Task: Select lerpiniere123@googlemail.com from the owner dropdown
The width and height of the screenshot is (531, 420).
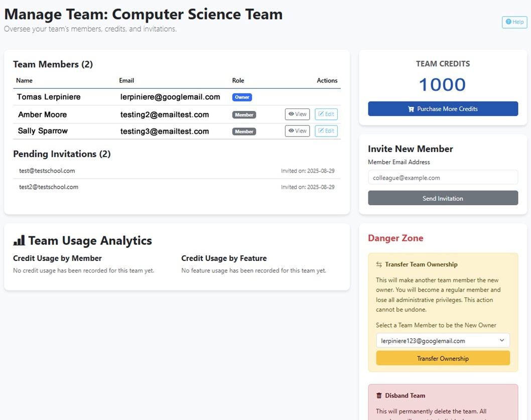Action: click(x=443, y=340)
